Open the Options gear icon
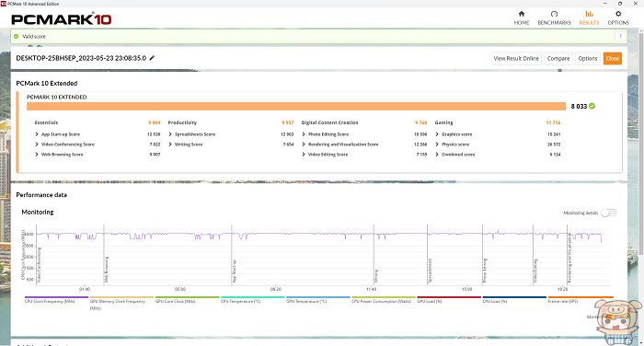 point(618,14)
